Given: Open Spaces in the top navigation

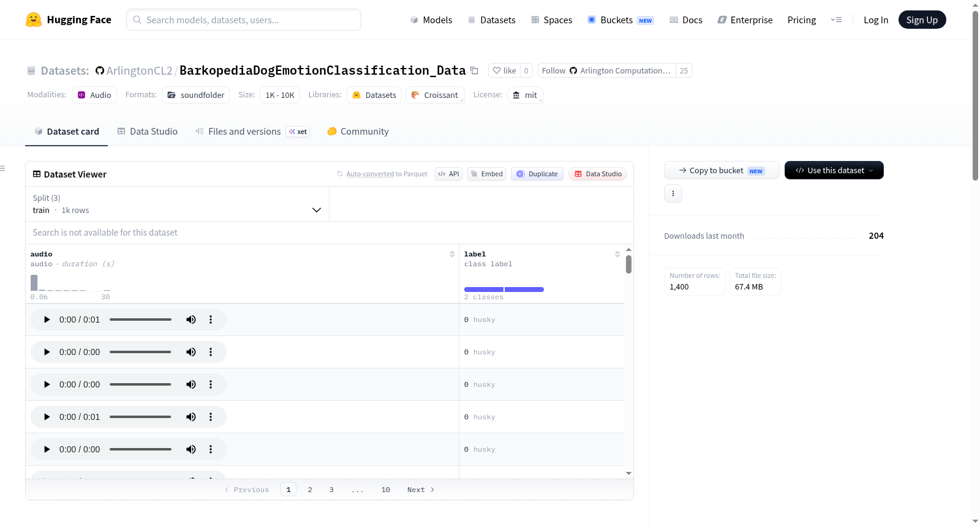Looking at the screenshot, I should click(x=551, y=20).
